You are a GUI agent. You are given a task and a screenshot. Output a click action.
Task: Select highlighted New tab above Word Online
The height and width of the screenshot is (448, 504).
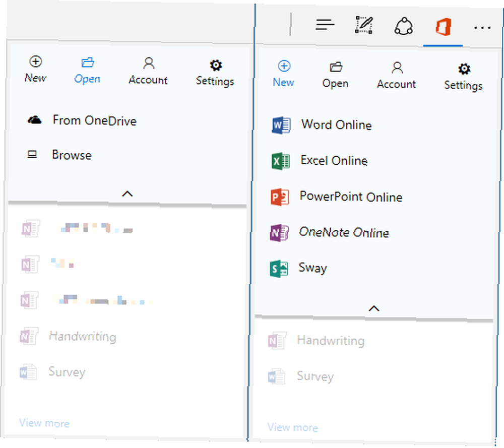click(283, 74)
